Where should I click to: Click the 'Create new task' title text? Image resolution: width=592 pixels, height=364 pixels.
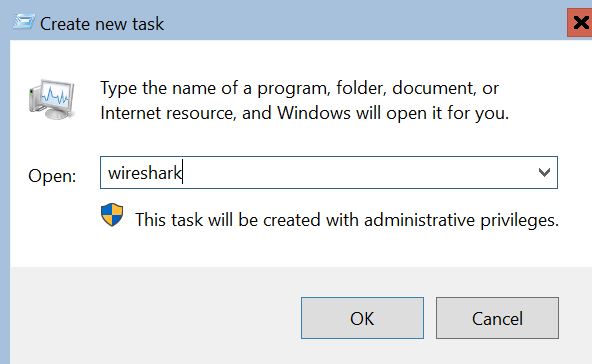[x=102, y=24]
